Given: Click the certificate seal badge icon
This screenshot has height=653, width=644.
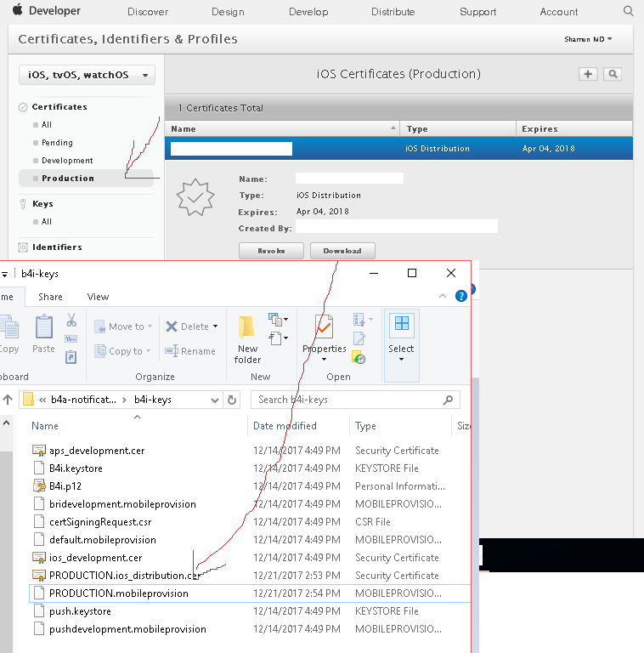Looking at the screenshot, I should (195, 197).
